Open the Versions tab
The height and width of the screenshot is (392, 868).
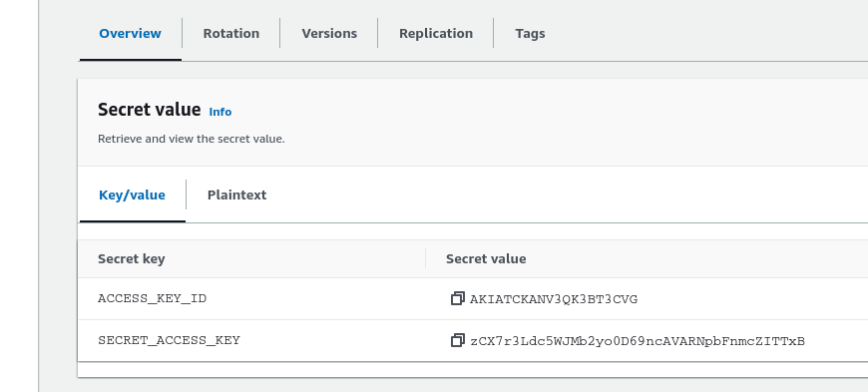[x=329, y=33]
